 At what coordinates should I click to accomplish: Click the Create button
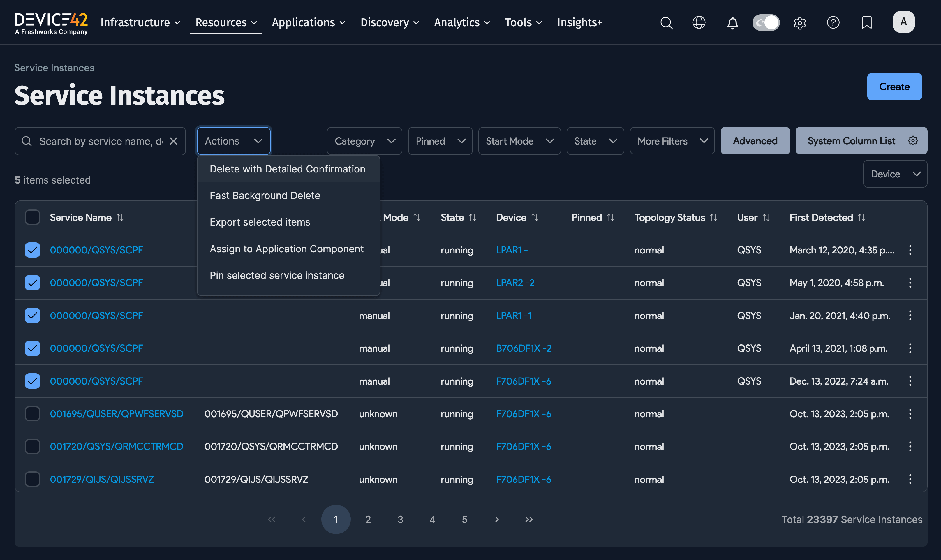[894, 87]
